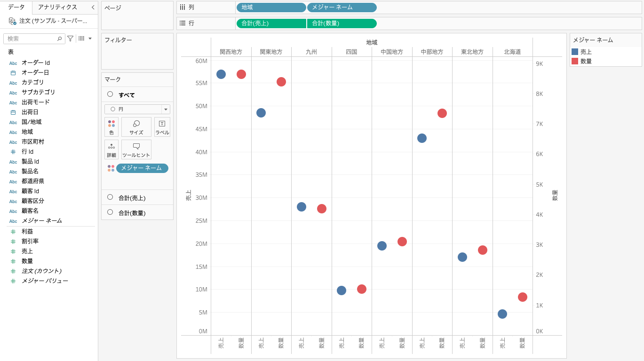Image resolution: width=644 pixels, height=361 pixels.
Task: Open the Detail mark card
Action: coord(111,149)
